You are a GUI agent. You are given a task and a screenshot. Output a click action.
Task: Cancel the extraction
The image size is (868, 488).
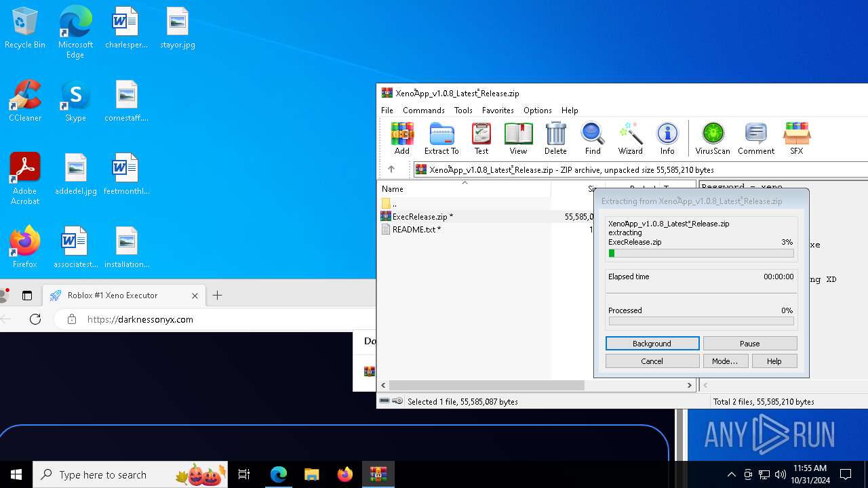tap(652, 361)
